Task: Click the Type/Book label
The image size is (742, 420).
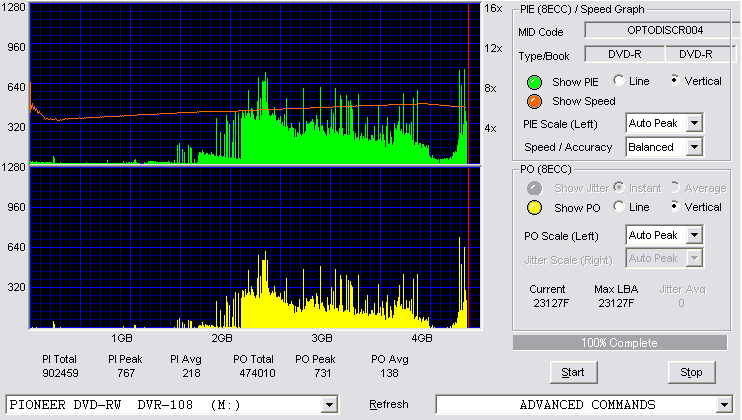Action: point(544,56)
